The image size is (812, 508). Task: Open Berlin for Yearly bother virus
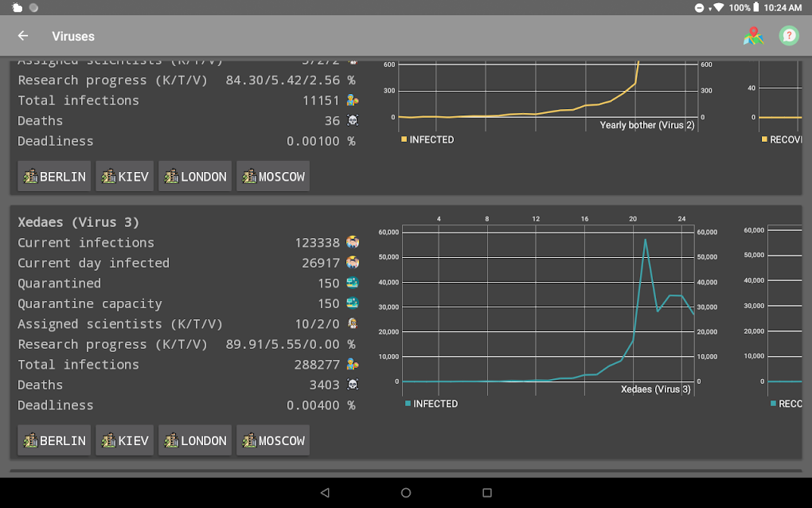pos(54,177)
